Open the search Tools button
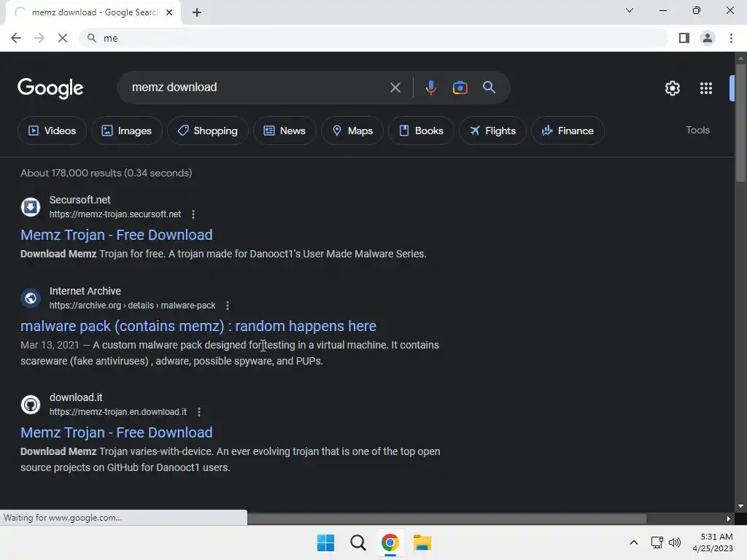This screenshot has height=560, width=747. [697, 130]
